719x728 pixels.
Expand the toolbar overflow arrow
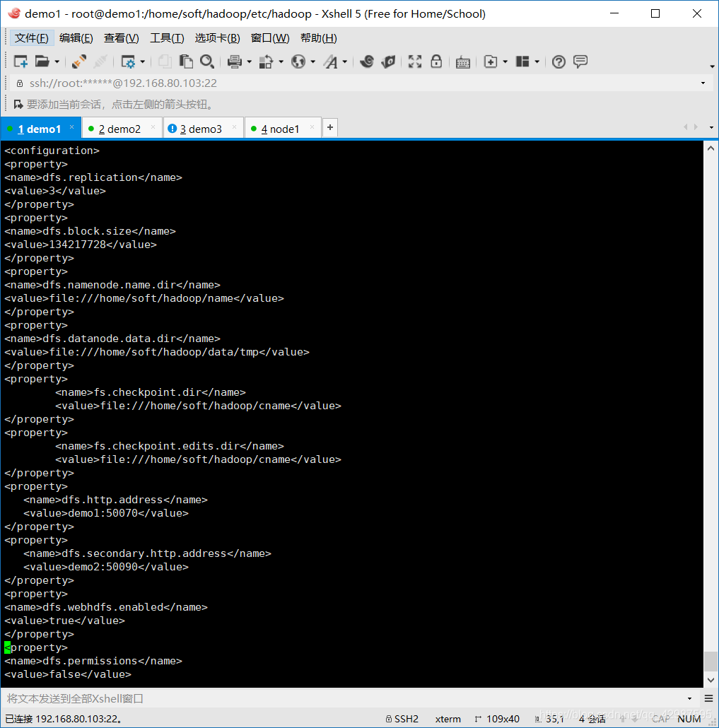coord(712,67)
